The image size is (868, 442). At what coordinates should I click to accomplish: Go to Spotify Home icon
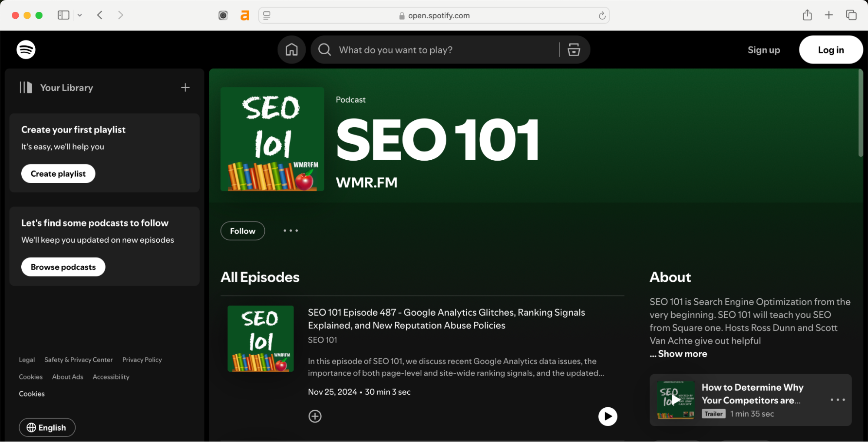[x=291, y=49]
